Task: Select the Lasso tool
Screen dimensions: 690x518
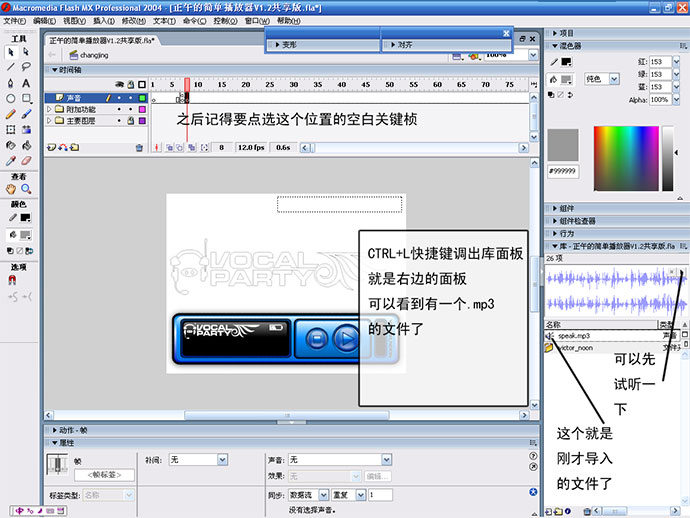Action: click(26, 67)
